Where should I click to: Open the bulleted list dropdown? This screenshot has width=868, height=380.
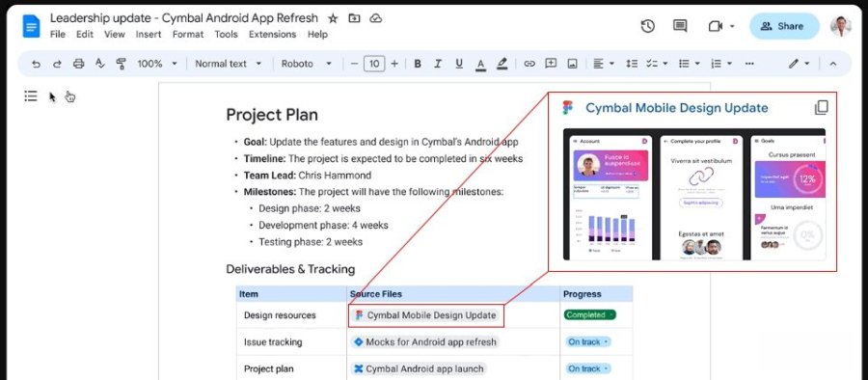[690, 64]
